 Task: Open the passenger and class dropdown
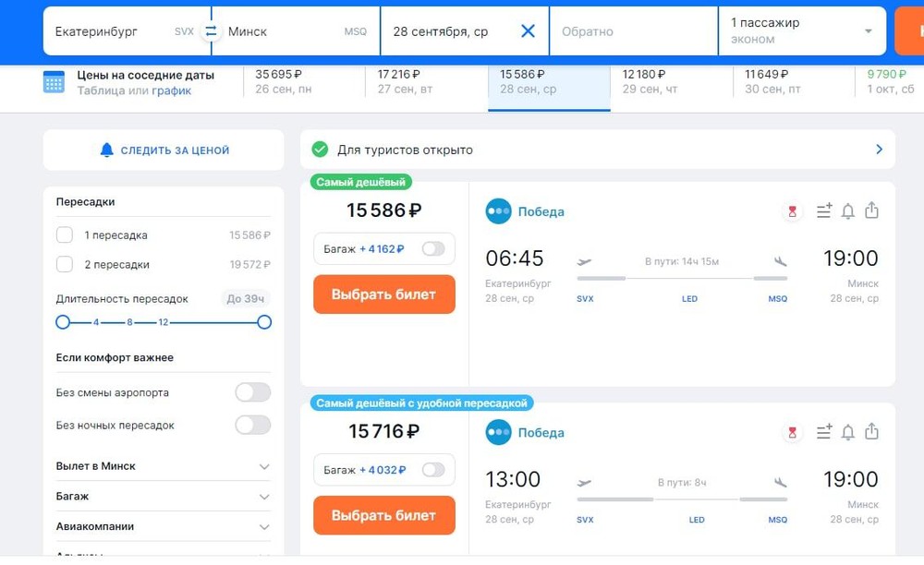point(802,31)
